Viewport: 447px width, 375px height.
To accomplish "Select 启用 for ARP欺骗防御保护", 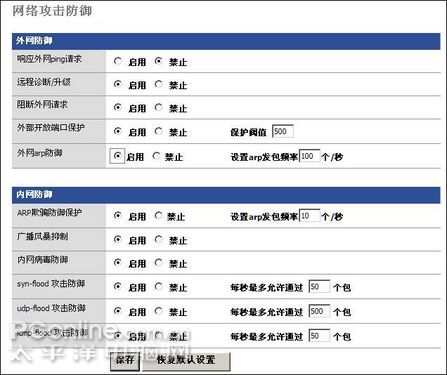I will point(118,216).
